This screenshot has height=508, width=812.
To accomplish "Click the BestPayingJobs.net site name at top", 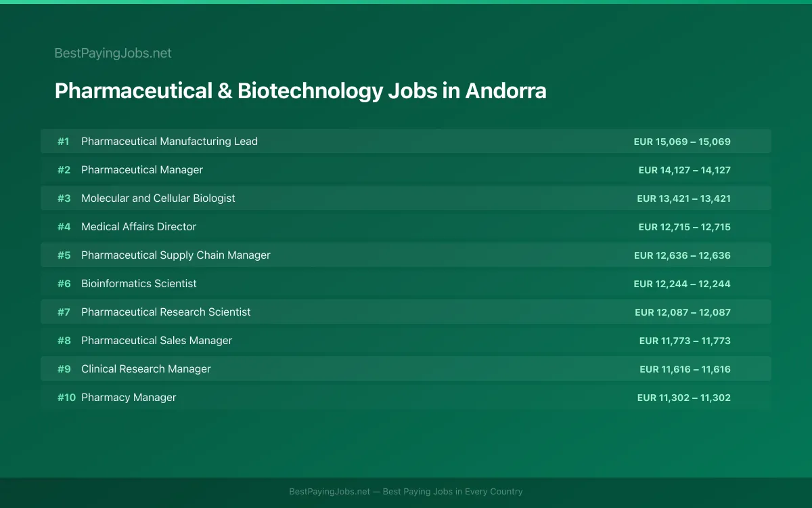I will (113, 53).
